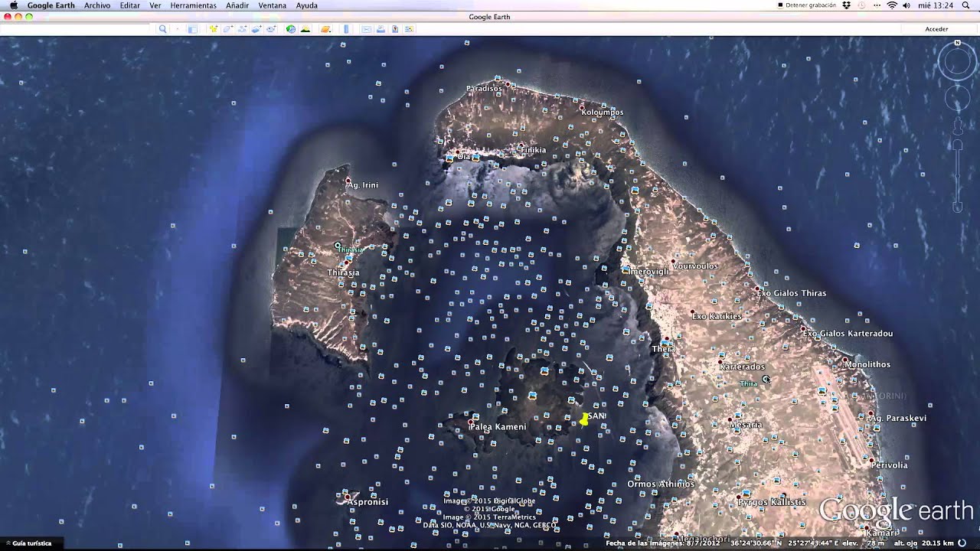Select the Add Polygon tool
This screenshot has height=551, width=980.
pyautogui.click(x=228, y=29)
